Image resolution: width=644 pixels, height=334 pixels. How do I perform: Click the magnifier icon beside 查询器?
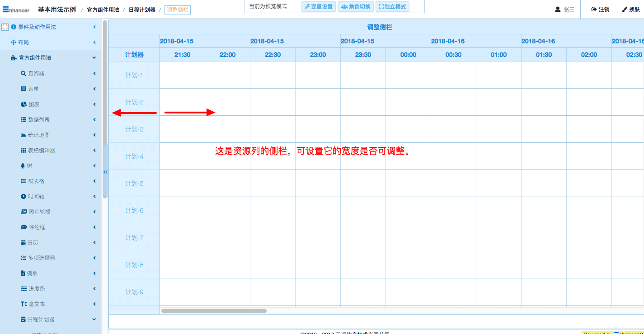(24, 74)
